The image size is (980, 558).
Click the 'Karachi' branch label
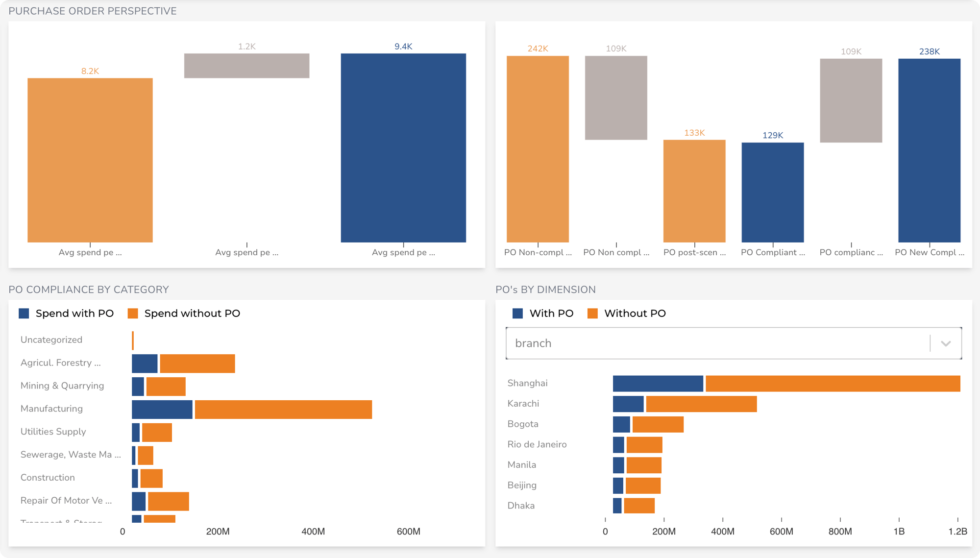click(x=523, y=404)
